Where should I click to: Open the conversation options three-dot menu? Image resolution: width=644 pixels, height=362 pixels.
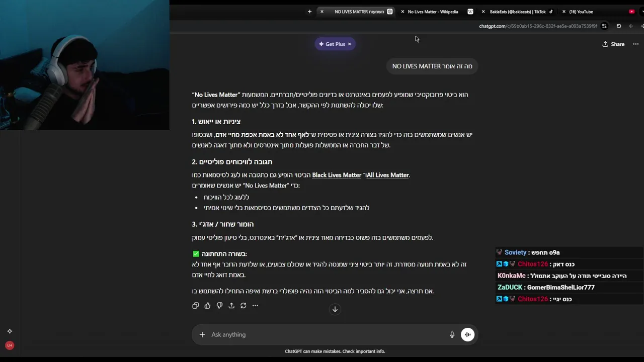pos(635,44)
